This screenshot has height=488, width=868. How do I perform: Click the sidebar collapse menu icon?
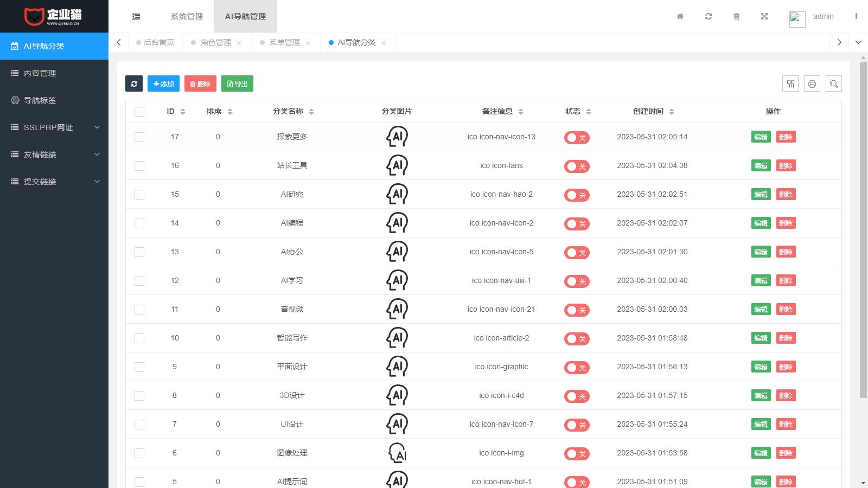point(136,16)
